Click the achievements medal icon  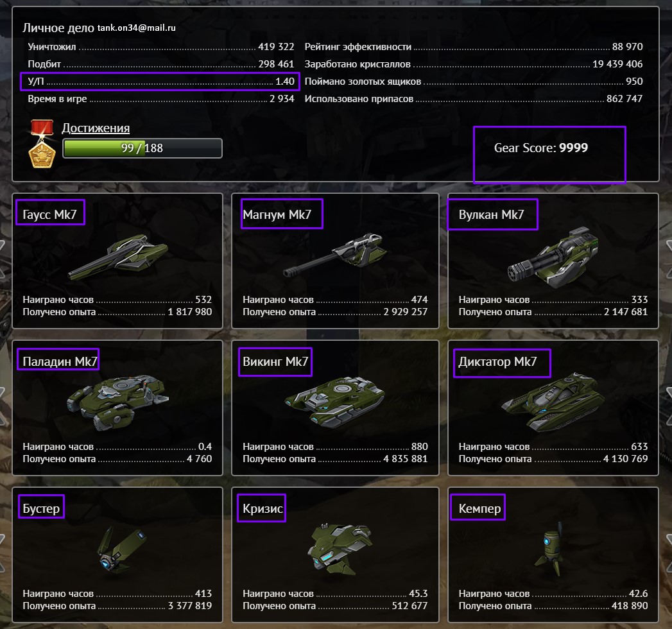click(42, 144)
